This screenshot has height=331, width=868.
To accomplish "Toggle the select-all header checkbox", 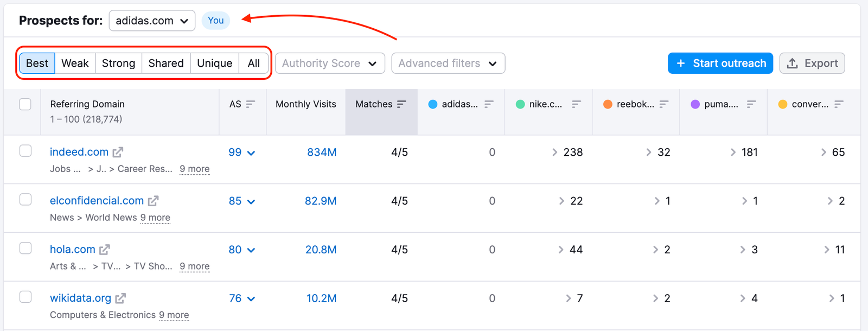I will point(25,104).
